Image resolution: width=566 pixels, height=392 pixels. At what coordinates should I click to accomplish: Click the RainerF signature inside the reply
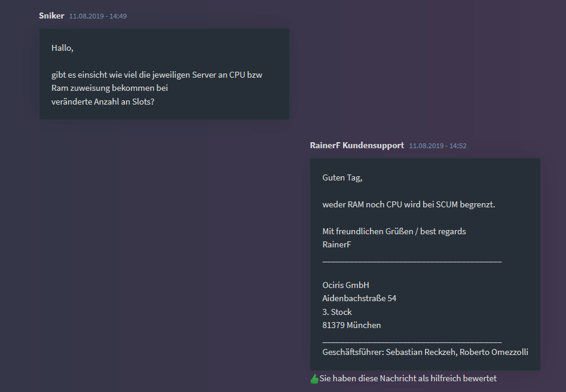336,244
